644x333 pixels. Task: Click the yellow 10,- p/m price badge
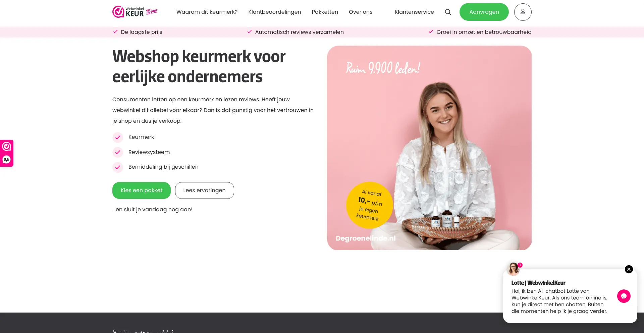coord(369,205)
